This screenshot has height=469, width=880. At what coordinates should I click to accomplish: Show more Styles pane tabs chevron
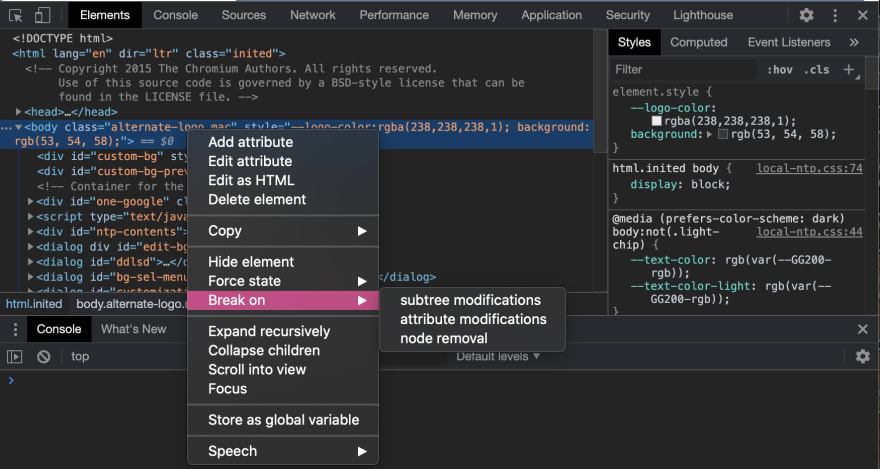[854, 42]
